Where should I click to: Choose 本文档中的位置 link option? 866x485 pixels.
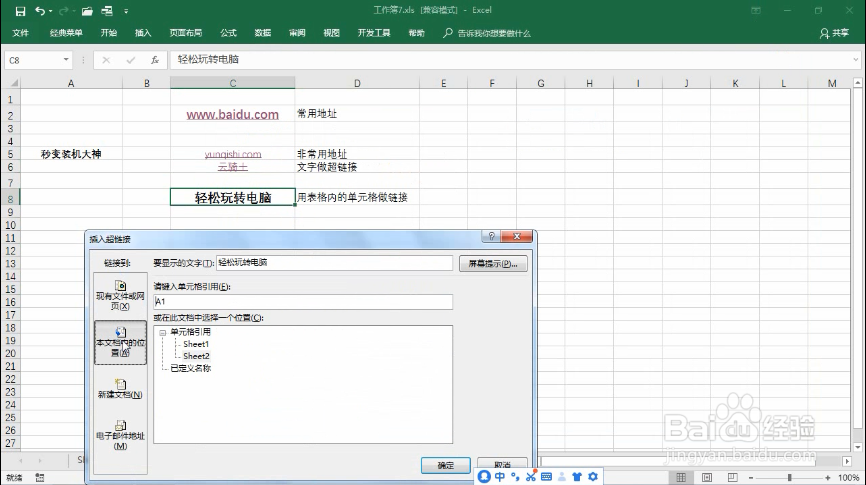[120, 342]
